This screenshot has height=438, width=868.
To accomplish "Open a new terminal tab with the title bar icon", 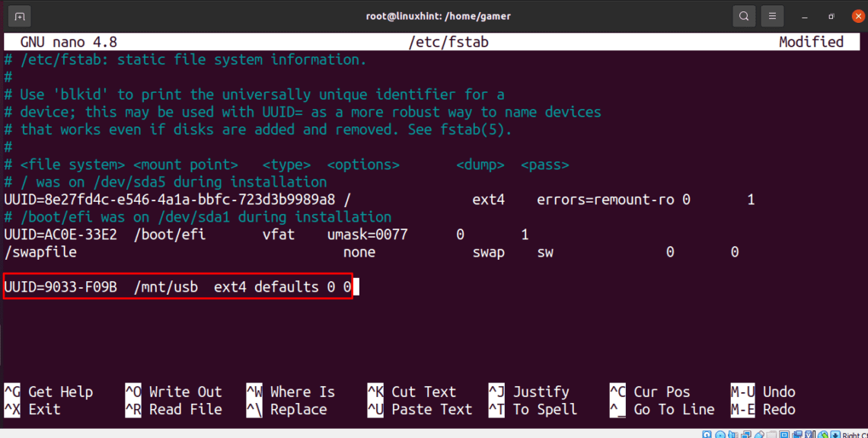I will tap(19, 16).
